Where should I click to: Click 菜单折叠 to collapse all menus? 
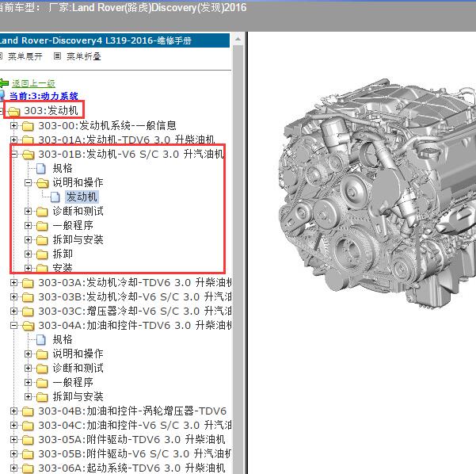[84, 56]
